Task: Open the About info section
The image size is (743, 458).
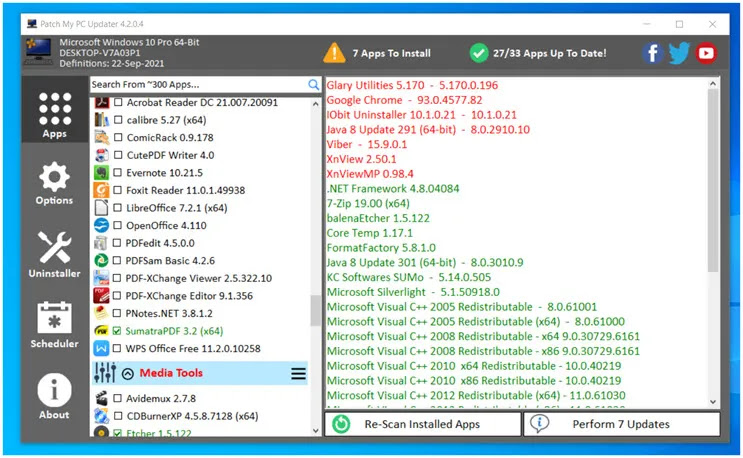Action: 54,396
